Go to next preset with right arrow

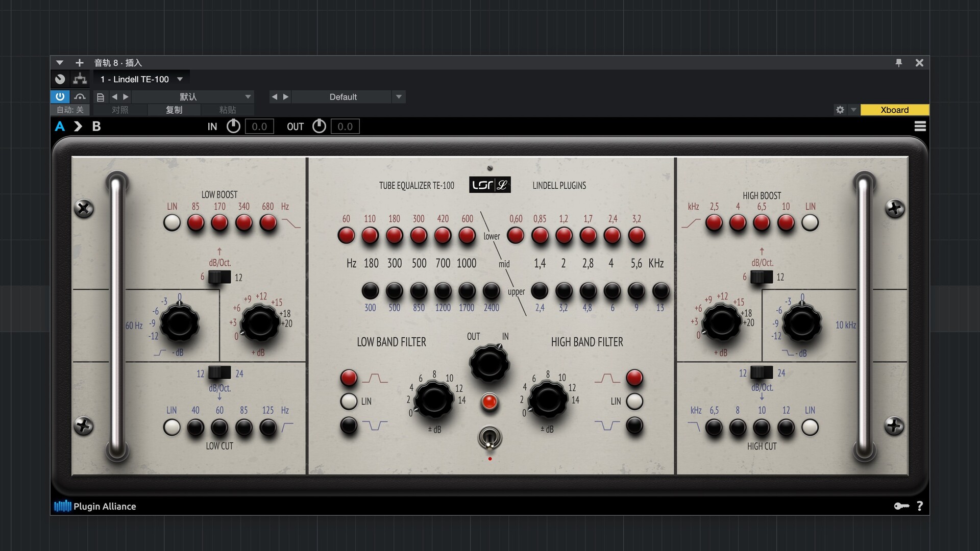click(x=126, y=96)
